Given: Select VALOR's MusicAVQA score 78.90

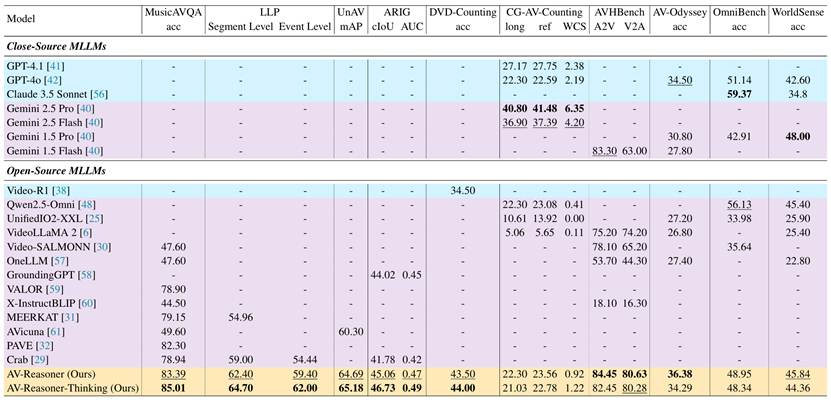Looking at the screenshot, I should tap(174, 290).
